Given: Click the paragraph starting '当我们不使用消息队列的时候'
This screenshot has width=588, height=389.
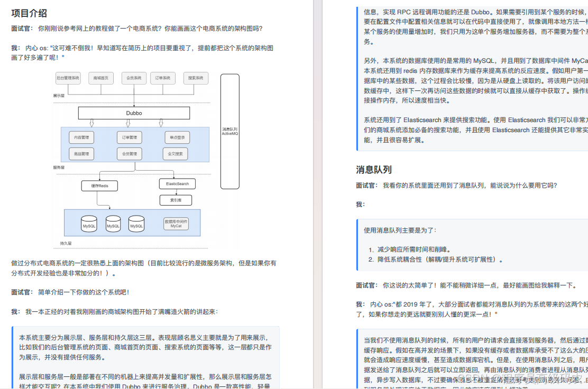Looking at the screenshot, I should point(476,364).
